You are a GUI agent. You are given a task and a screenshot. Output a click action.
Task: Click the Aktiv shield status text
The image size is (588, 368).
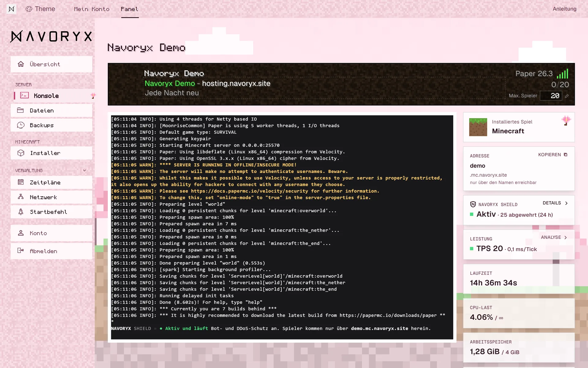point(486,214)
